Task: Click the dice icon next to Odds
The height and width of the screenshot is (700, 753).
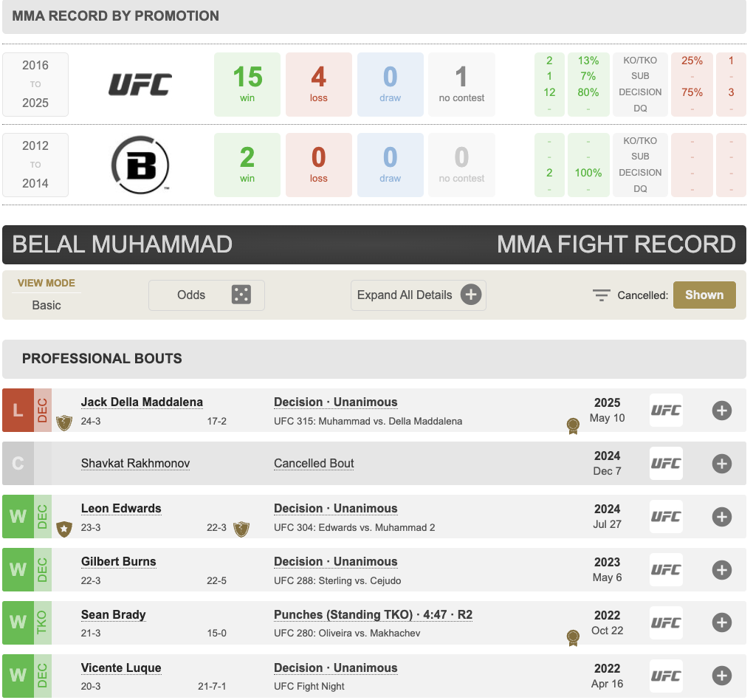Action: click(x=241, y=295)
